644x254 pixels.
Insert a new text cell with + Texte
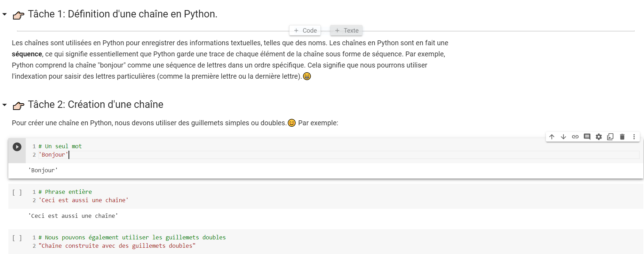(347, 31)
